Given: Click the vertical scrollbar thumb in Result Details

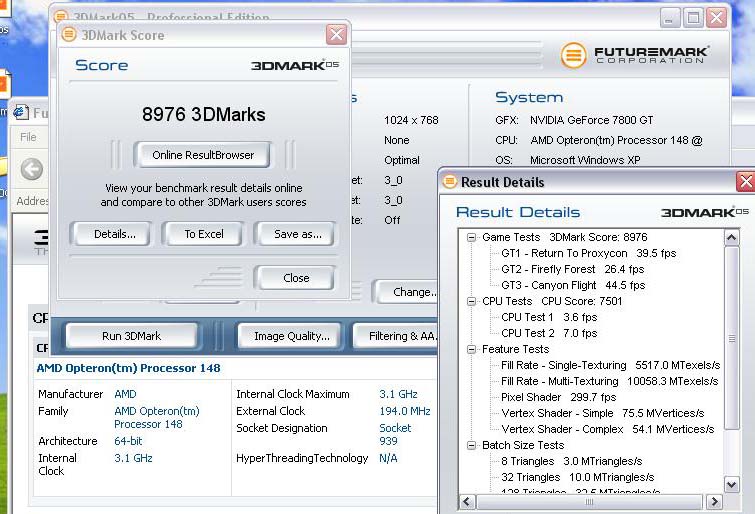Looking at the screenshot, I should pyautogui.click(x=731, y=338).
